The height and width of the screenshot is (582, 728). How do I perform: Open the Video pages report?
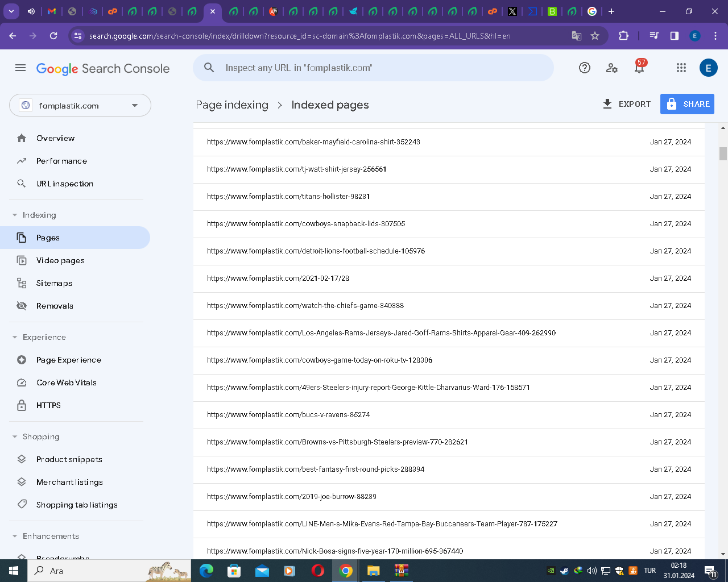click(75, 260)
